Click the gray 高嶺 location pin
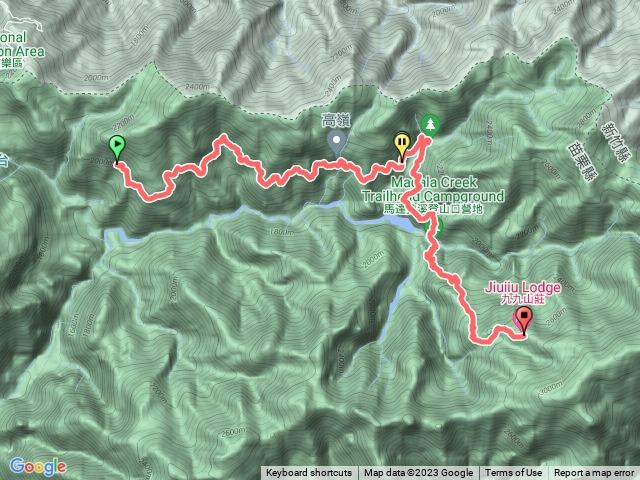 coord(337,143)
